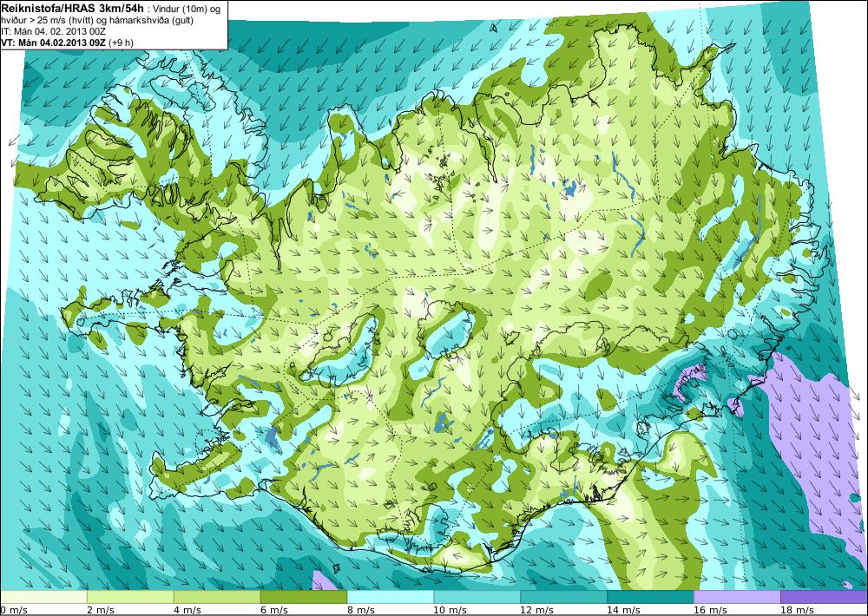The image size is (868, 616).
Task: Select the "VT: Mán 04.02.2013 09Z" text
Action: pyautogui.click(x=54, y=43)
